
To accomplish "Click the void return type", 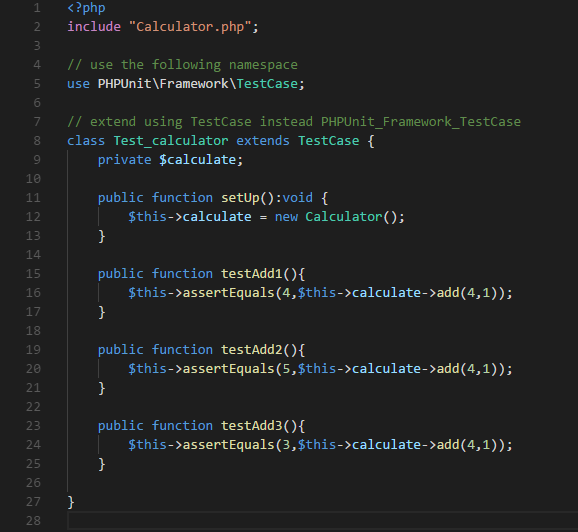I will point(297,198).
